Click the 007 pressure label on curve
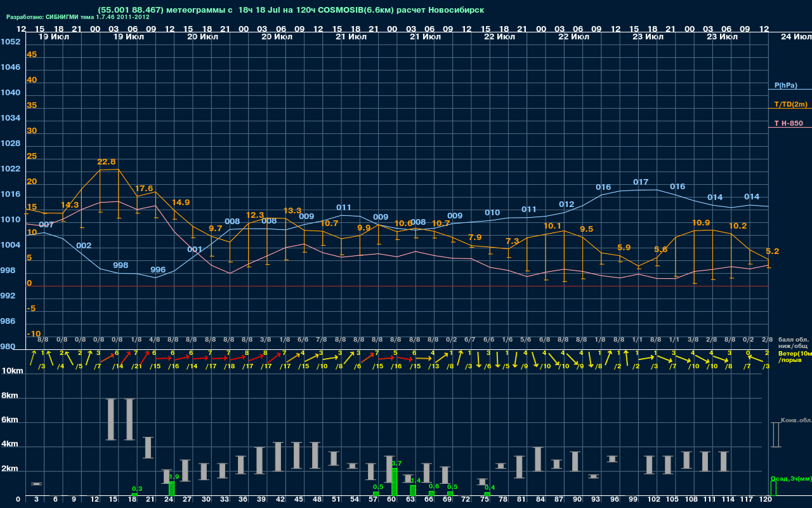 click(46, 225)
